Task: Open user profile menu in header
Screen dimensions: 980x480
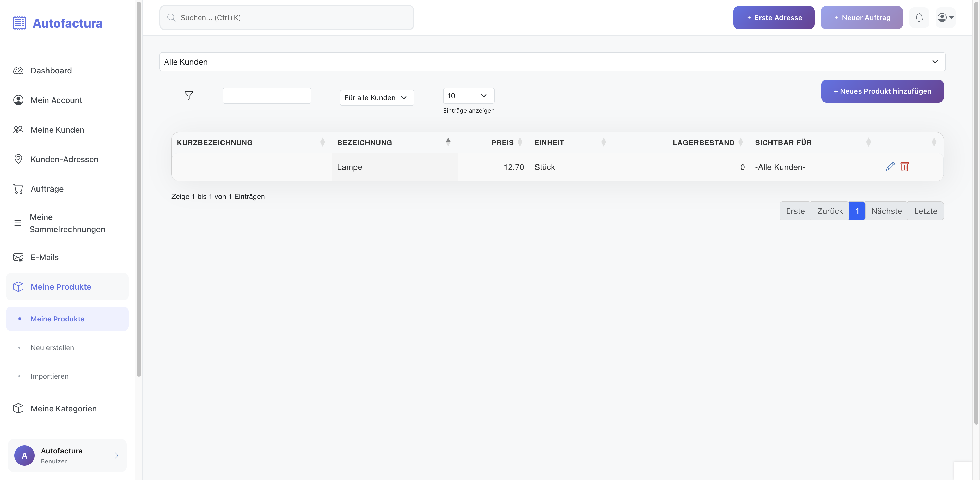Action: coord(945,18)
